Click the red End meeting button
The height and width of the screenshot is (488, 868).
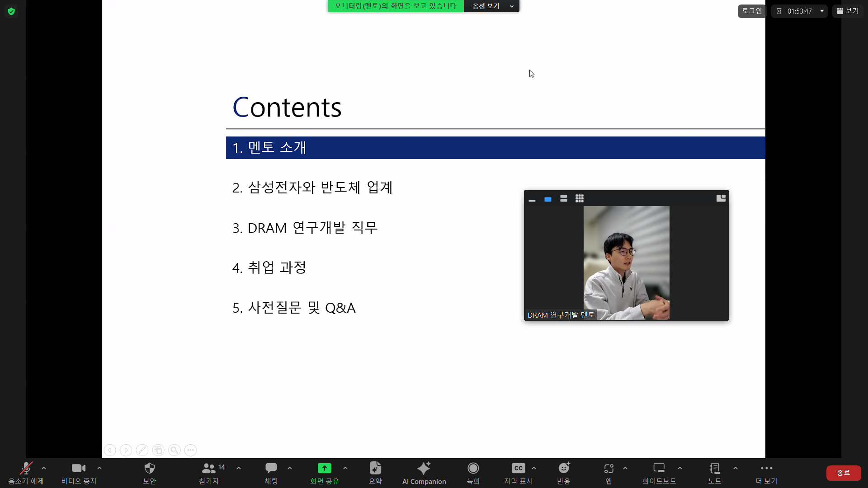843,473
